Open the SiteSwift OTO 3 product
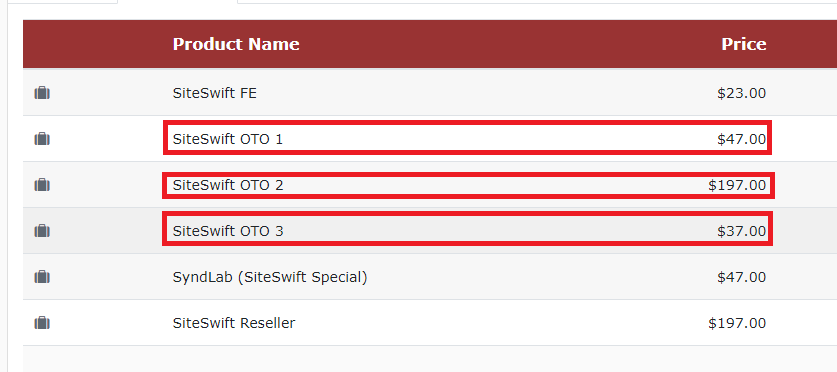 pos(228,231)
